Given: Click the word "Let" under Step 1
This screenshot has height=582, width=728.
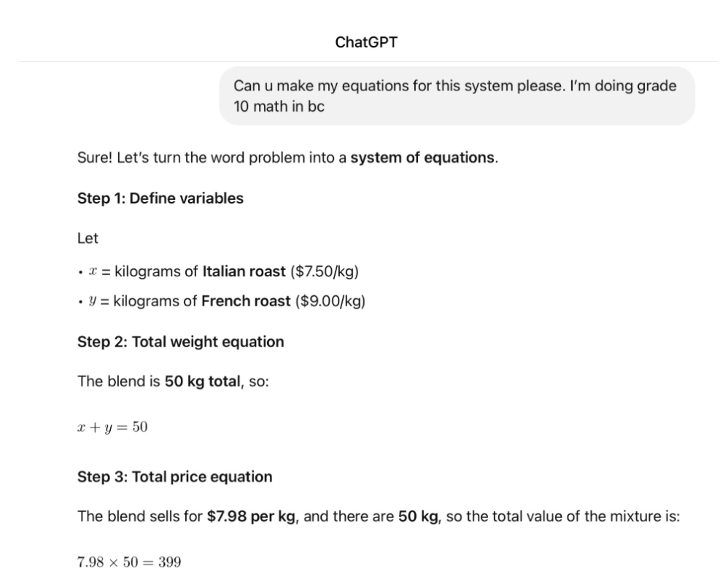Looking at the screenshot, I should (88, 238).
